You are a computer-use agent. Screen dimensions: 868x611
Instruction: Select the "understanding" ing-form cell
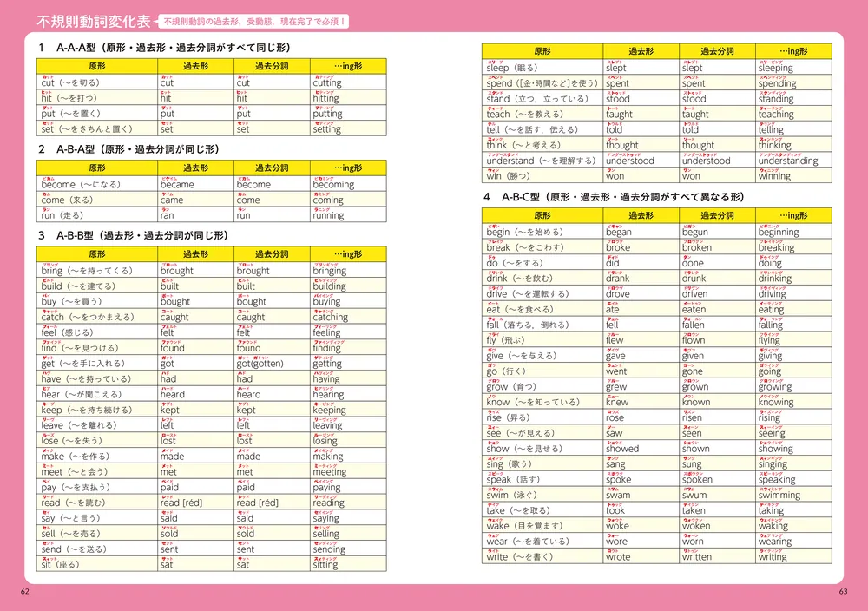[x=787, y=161]
